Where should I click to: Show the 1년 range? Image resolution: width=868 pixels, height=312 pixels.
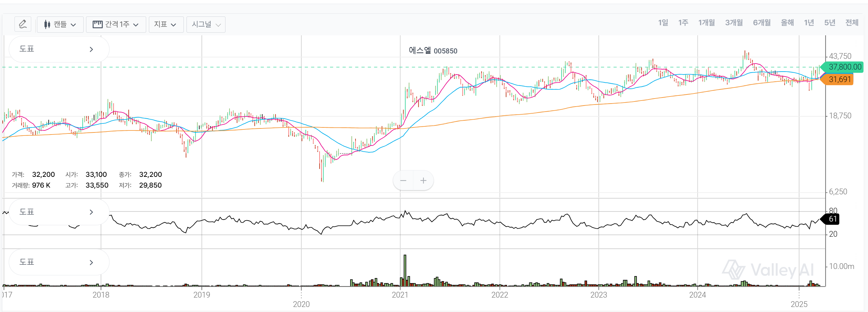click(x=809, y=23)
